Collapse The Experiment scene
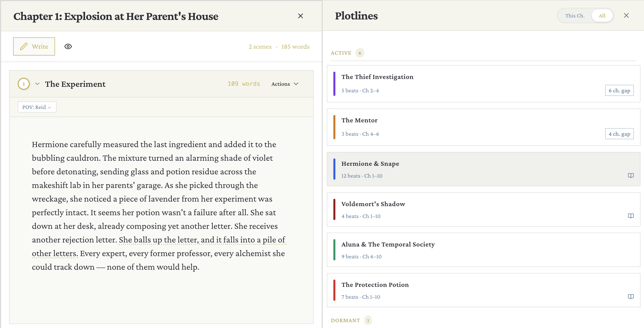Image resolution: width=644 pixels, height=328 pixels. [37, 84]
